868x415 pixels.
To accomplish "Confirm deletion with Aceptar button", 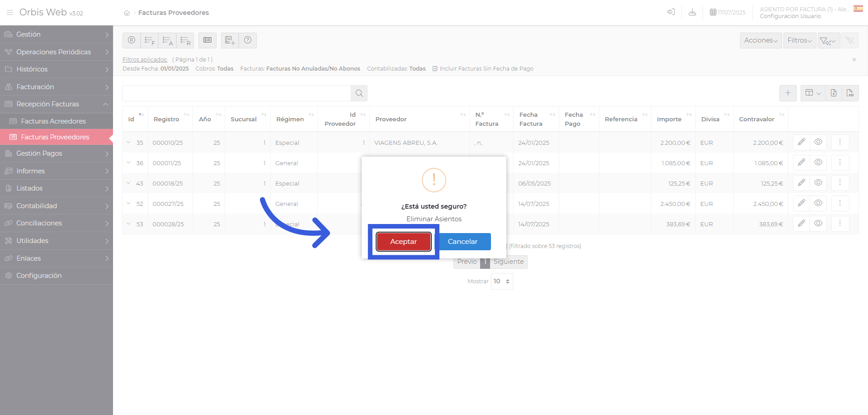I will (403, 242).
